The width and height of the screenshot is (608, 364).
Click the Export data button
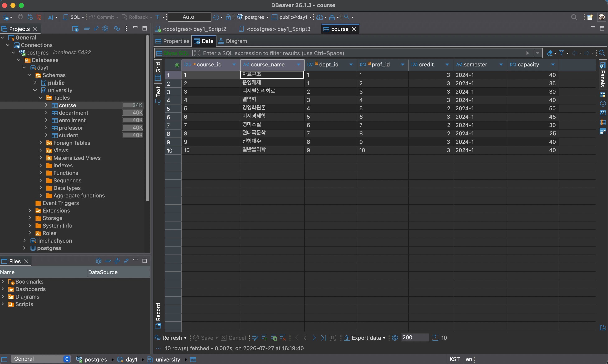click(x=363, y=338)
